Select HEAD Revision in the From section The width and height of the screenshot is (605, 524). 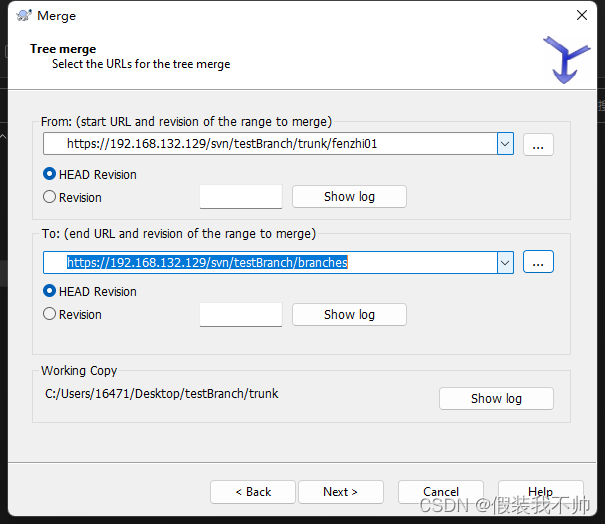[x=90, y=174]
